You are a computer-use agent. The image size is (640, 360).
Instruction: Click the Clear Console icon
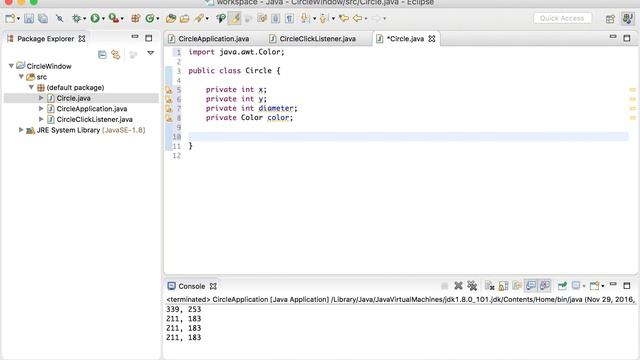pyautogui.click(x=489, y=286)
